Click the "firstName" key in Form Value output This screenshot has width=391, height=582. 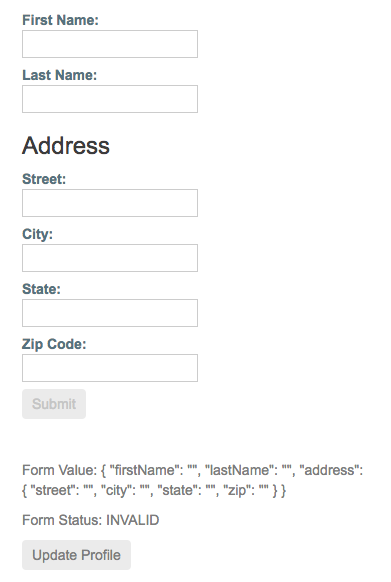point(144,470)
